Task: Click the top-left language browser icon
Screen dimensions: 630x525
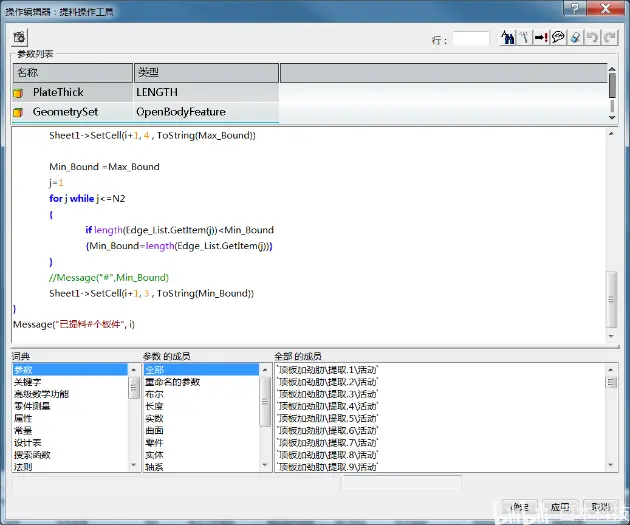Action: [19, 38]
